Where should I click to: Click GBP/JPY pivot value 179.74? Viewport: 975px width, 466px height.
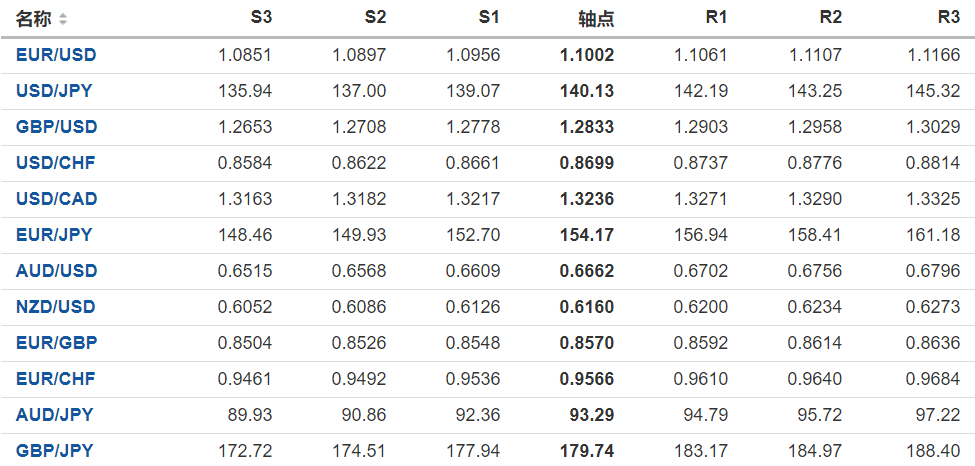tap(587, 451)
